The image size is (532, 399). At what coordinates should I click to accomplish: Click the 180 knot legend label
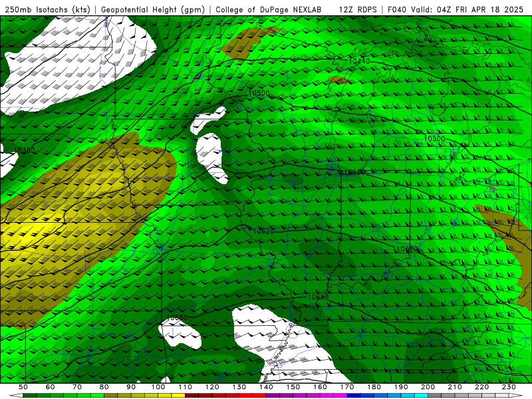point(374,387)
